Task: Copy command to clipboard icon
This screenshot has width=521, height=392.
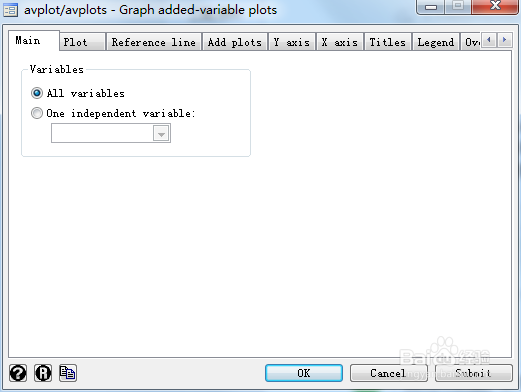Action: coord(68,373)
